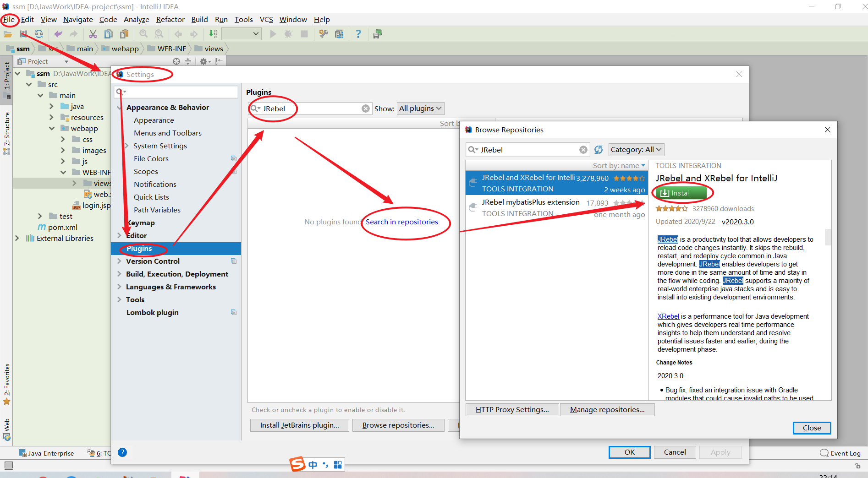Screen dimensions: 868x478
Task: Click the Run play icon
Action: [273, 34]
